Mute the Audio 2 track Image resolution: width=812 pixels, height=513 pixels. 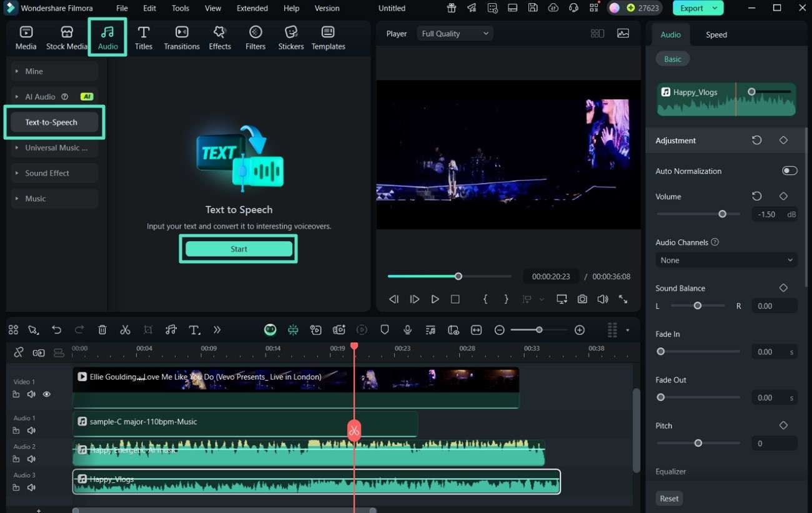pyautogui.click(x=31, y=459)
